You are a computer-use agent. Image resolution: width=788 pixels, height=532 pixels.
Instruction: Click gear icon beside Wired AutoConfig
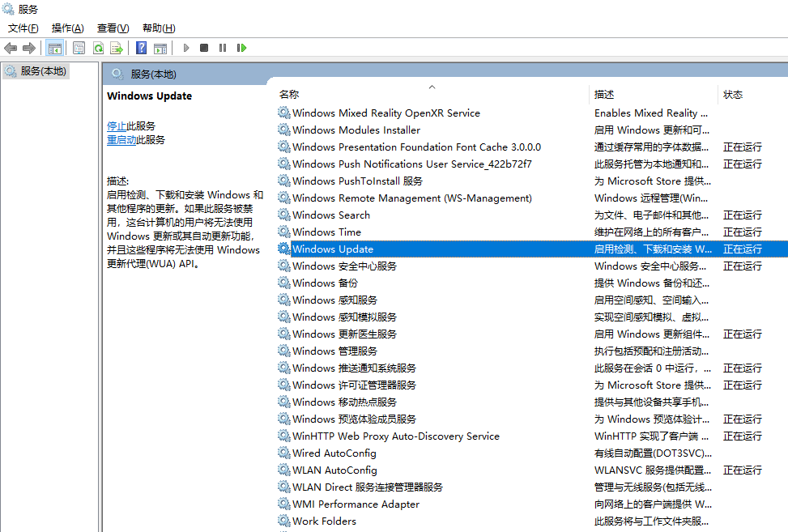284,453
